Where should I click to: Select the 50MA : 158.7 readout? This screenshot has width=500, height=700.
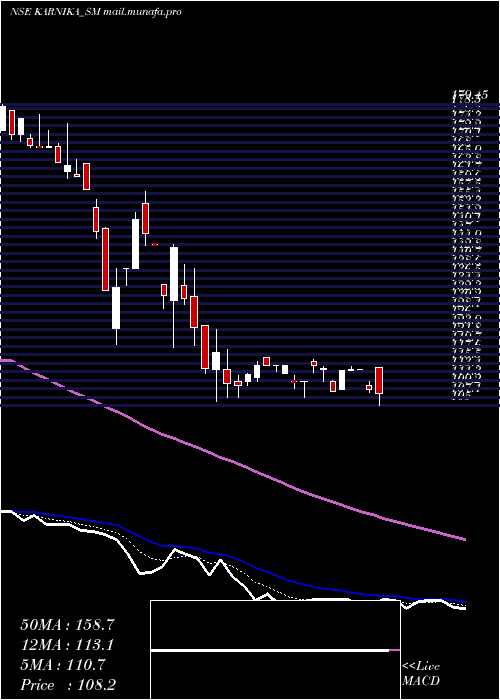(67, 625)
